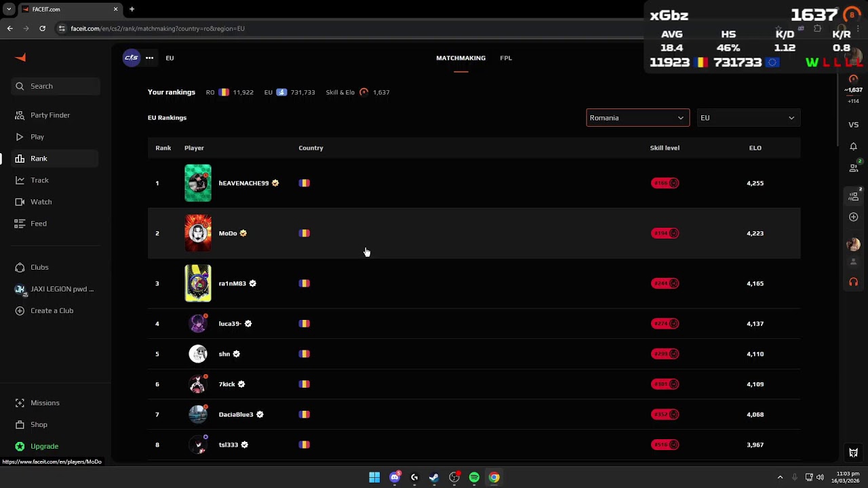Image resolution: width=868 pixels, height=488 pixels.
Task: Click the Clubs sidebar icon
Action: [20, 267]
